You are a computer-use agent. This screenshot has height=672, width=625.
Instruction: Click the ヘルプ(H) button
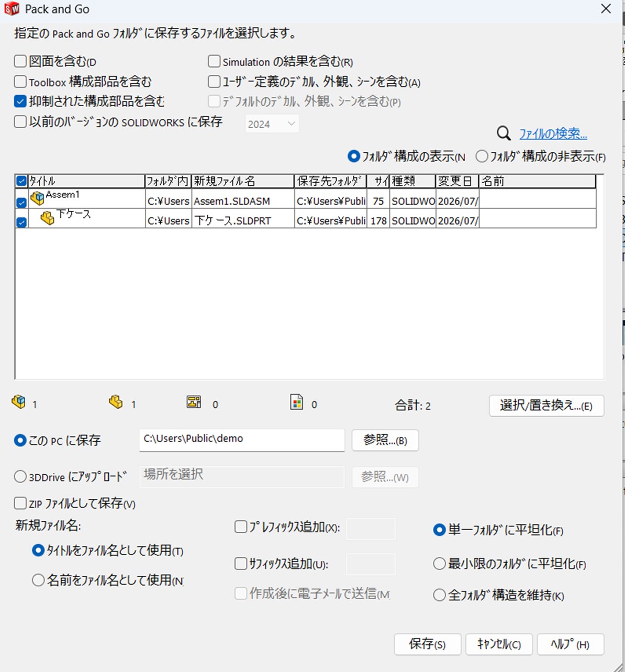[571, 644]
